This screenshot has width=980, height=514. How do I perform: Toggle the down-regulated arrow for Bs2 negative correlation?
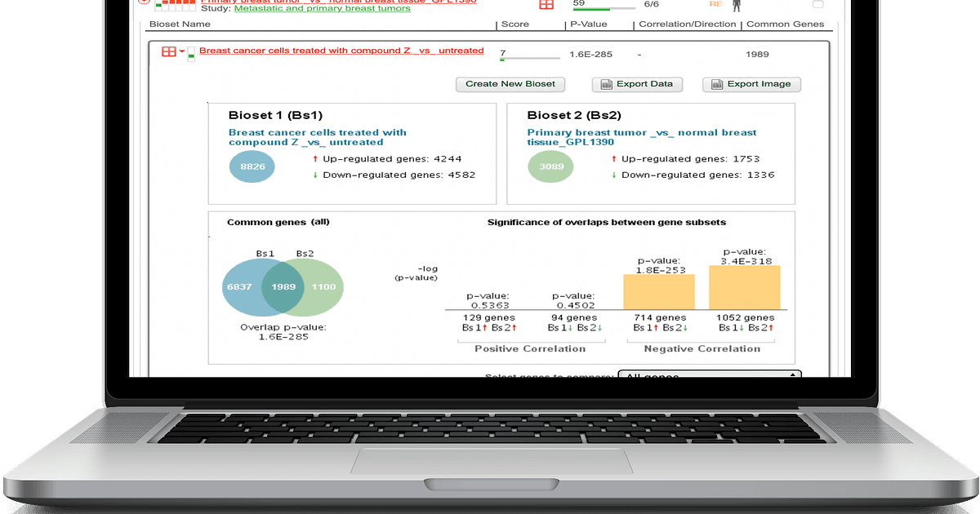[685, 327]
